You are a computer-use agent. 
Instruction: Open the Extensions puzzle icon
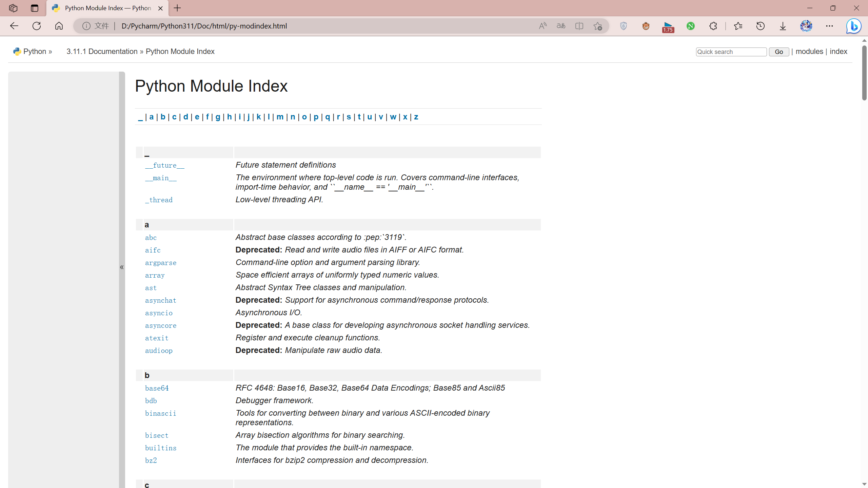click(713, 26)
